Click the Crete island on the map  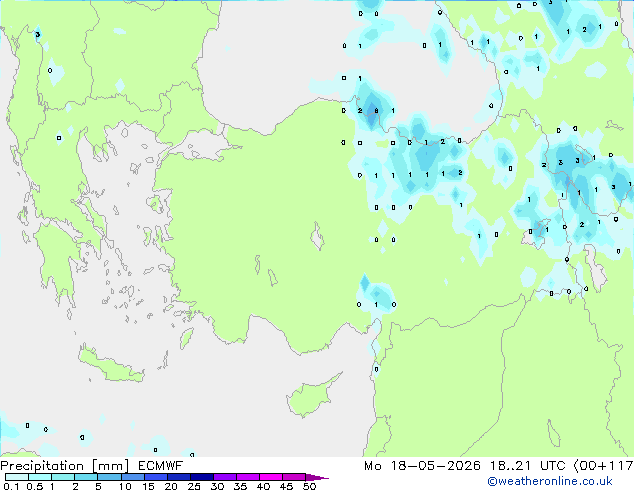click(x=110, y=365)
